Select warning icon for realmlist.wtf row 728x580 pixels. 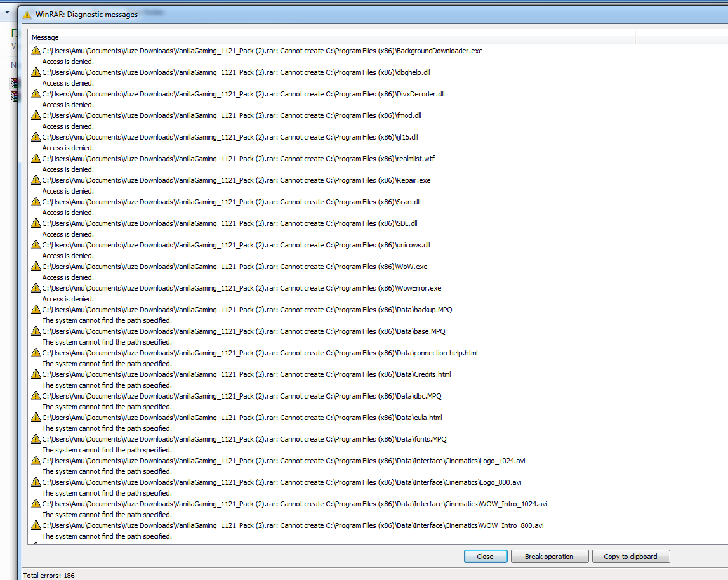pyautogui.click(x=36, y=158)
